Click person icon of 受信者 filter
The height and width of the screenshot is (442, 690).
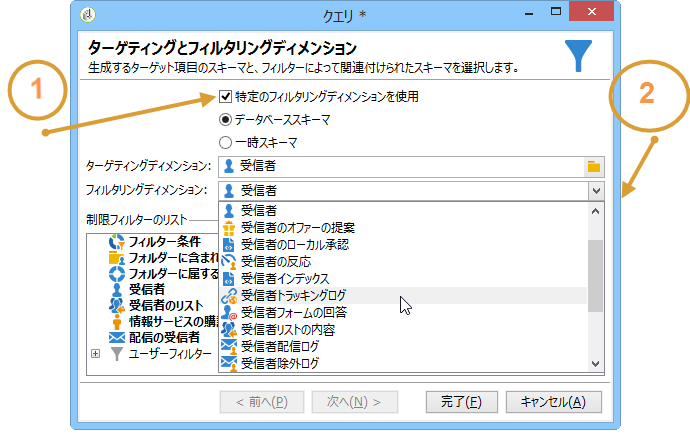[x=117, y=289]
